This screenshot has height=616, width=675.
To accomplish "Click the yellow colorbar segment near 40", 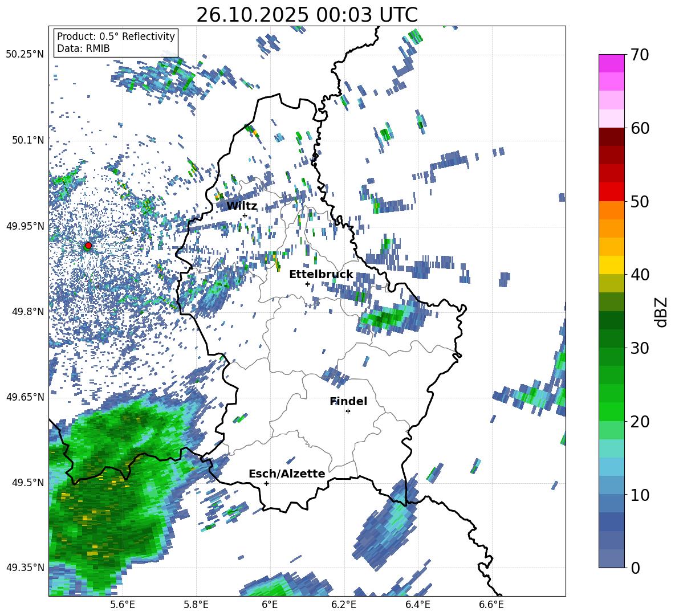I will tap(611, 266).
